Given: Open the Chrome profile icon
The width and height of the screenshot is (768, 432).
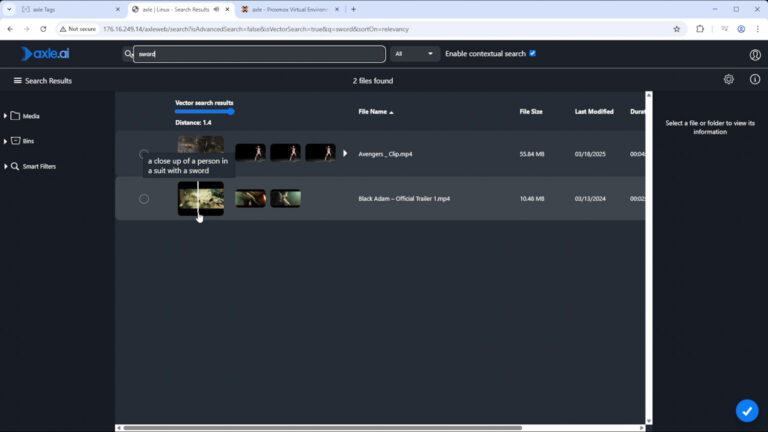Looking at the screenshot, I should click(x=741, y=29).
